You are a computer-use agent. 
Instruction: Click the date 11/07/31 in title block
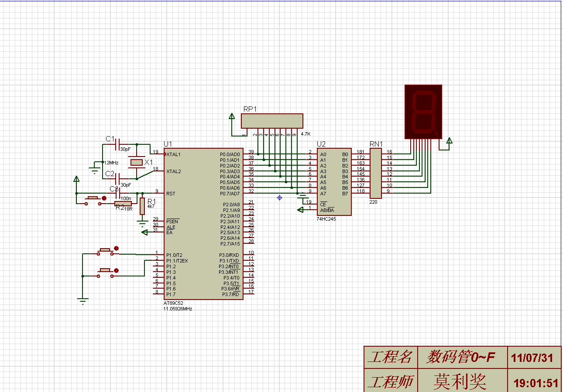point(532,358)
